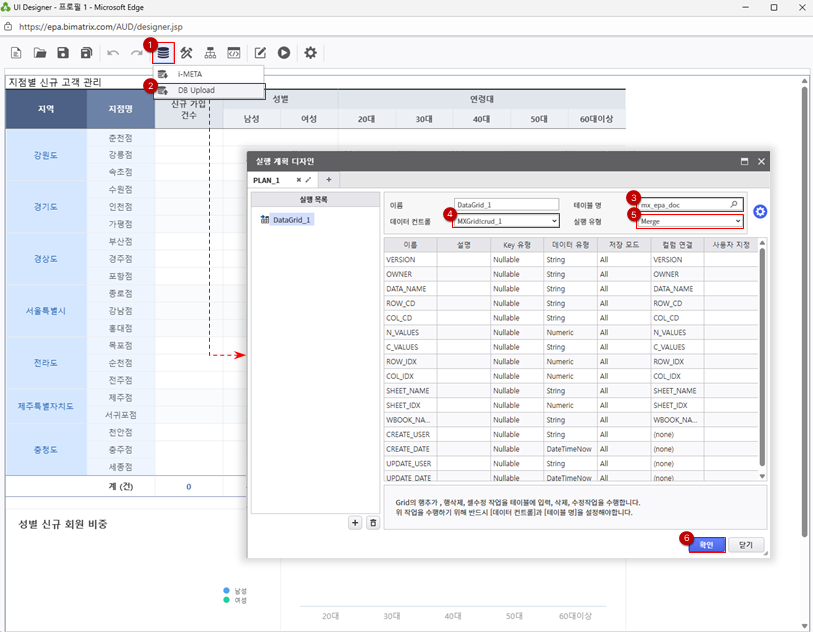
Task: Click the 닫기 close button
Action: pos(746,545)
